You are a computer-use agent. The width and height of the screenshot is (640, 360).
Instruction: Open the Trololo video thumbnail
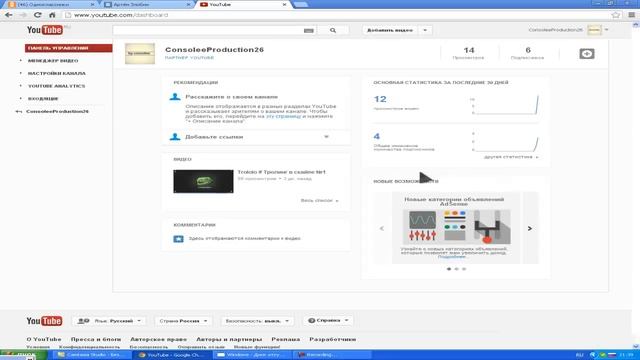coord(203,181)
